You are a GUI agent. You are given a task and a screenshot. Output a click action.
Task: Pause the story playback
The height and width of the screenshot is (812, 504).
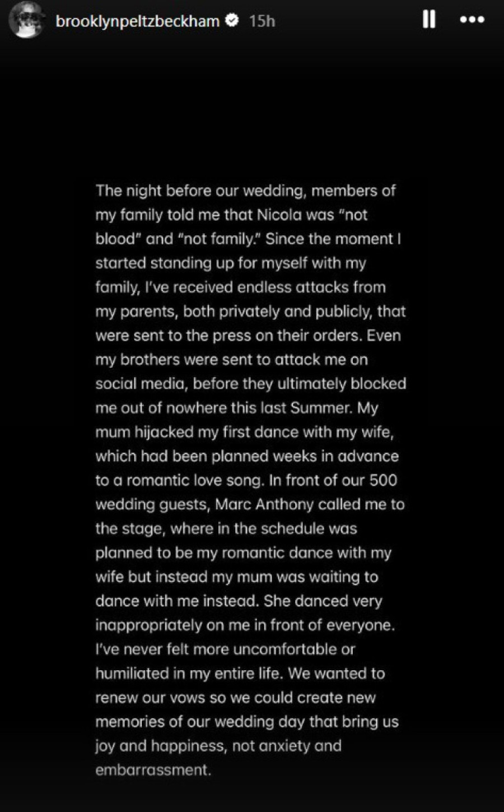tap(429, 21)
